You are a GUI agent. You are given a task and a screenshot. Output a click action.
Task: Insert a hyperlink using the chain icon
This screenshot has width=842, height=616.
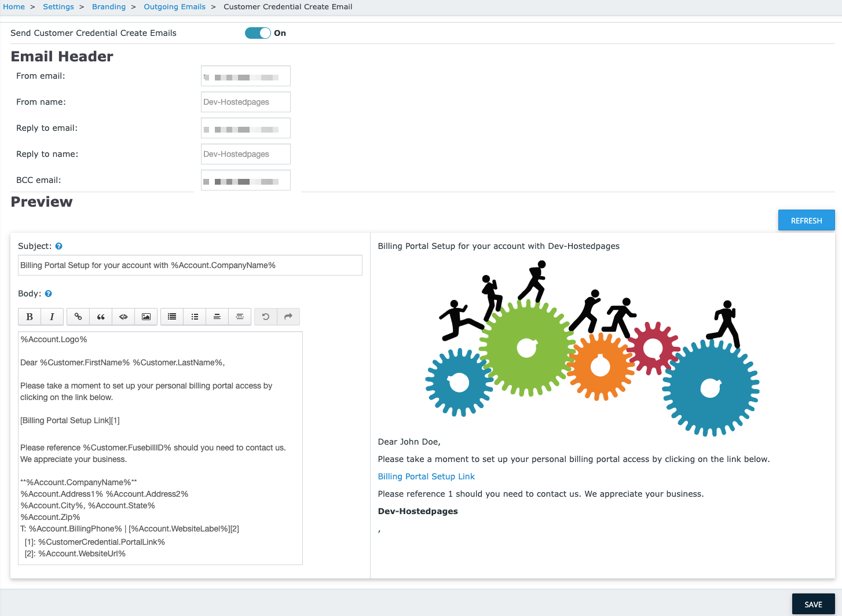click(78, 317)
